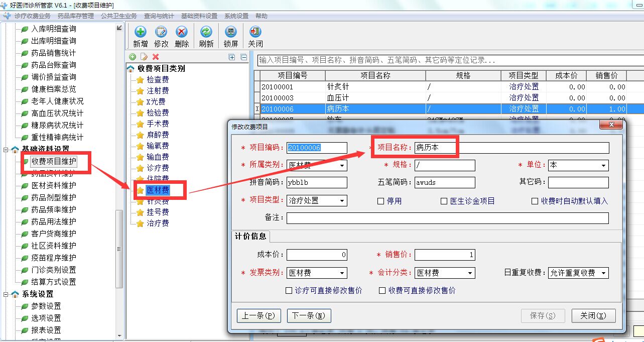The height and width of the screenshot is (342, 644).
Task: Click the 销售价 input in the dialog
Action: point(445,255)
